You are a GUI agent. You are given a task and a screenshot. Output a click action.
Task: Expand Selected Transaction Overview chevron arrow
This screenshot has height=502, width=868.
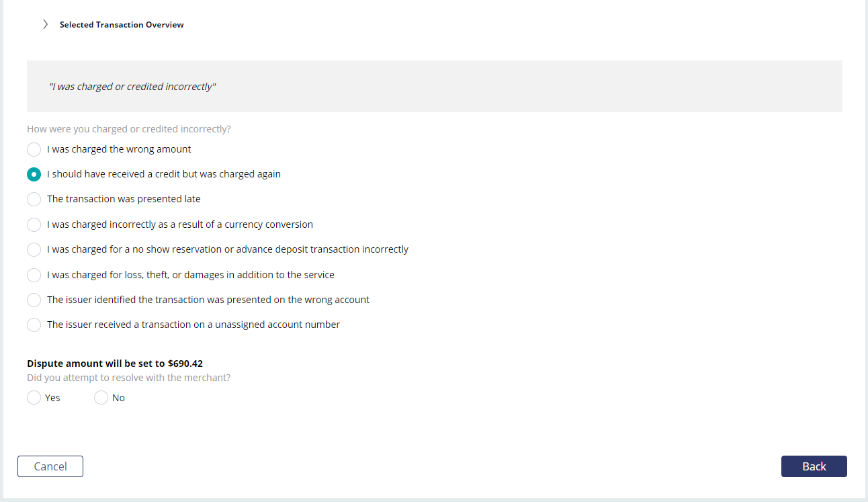pyautogui.click(x=45, y=24)
